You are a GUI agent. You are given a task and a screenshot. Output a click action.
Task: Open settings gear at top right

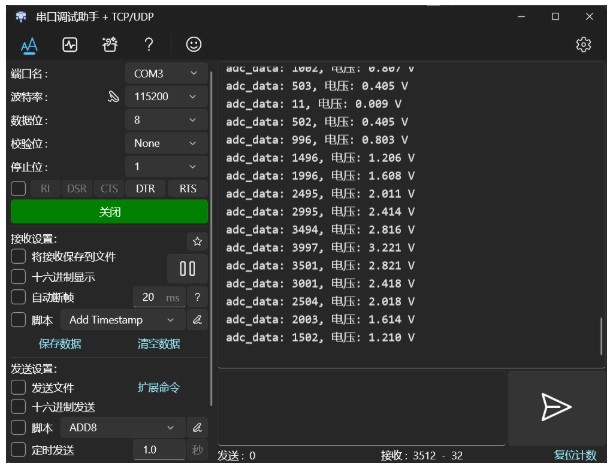click(x=587, y=45)
